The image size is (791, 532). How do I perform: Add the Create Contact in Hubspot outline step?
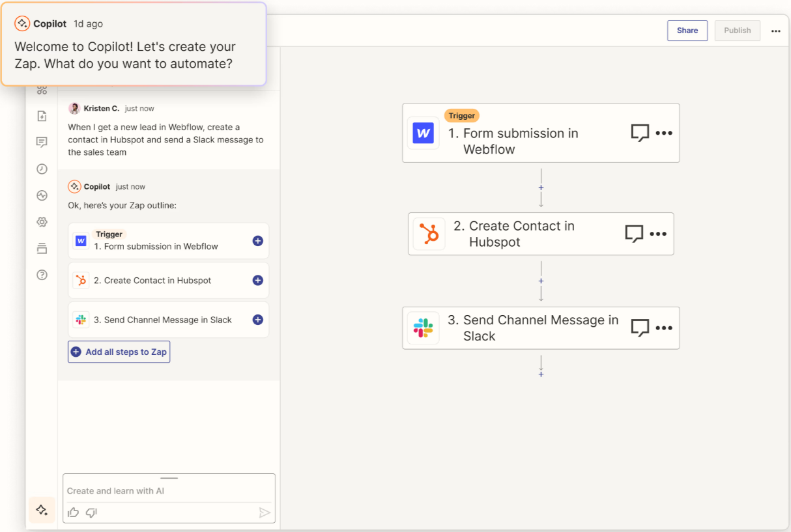tap(258, 281)
